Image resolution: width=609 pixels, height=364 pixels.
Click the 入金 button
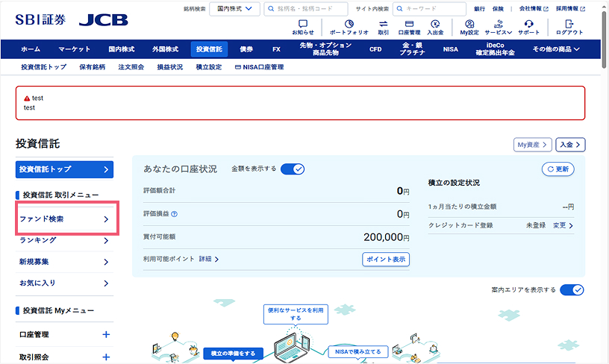[570, 145]
